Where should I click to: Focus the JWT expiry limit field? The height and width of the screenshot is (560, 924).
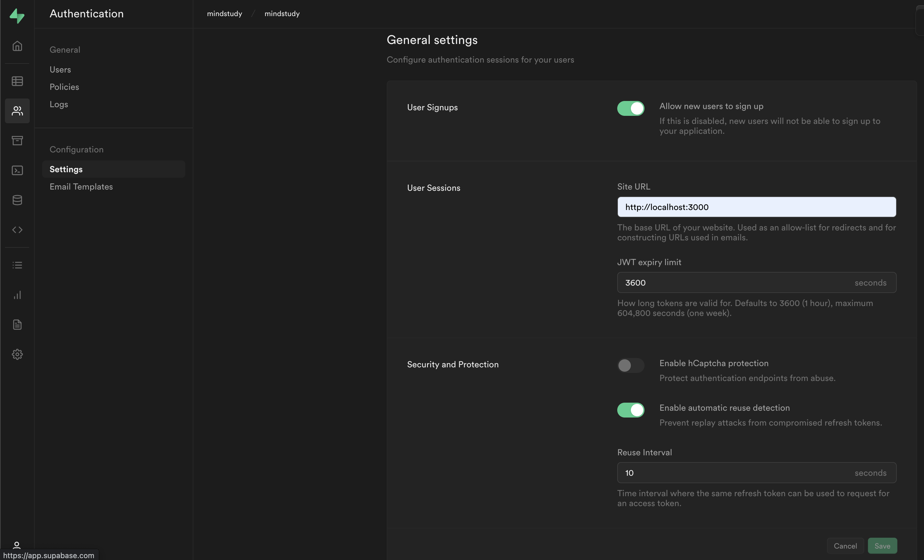pyautogui.click(x=757, y=282)
